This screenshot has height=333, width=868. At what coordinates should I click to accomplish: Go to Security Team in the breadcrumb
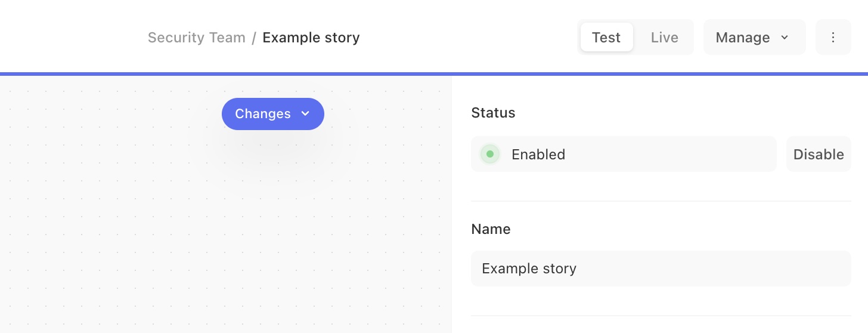click(196, 38)
